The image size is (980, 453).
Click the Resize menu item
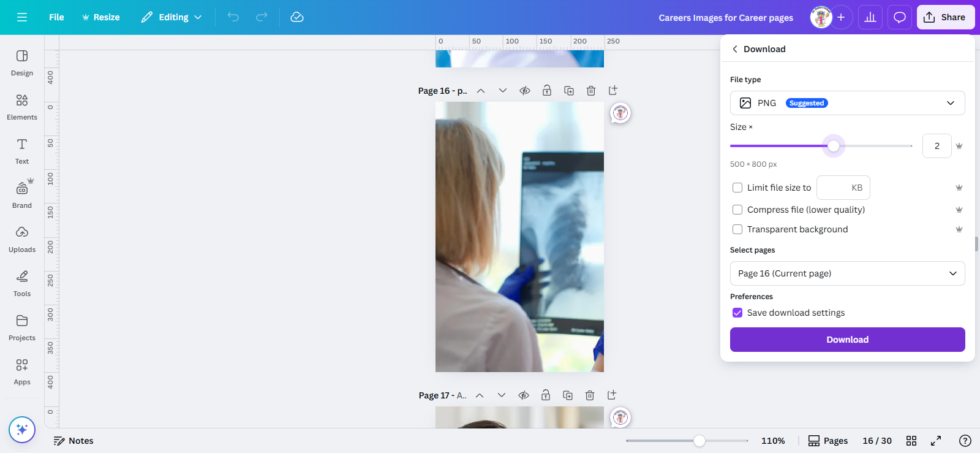[x=101, y=17]
